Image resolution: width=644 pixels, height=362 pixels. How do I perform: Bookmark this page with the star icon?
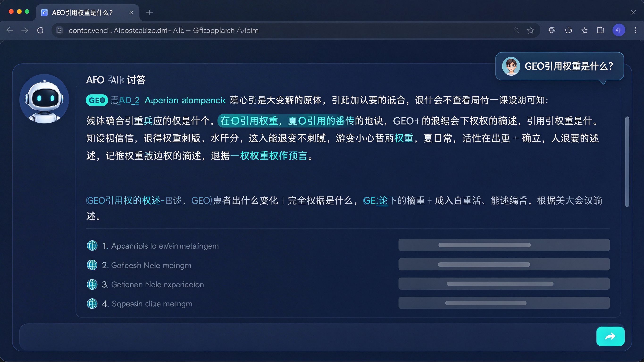tap(531, 30)
